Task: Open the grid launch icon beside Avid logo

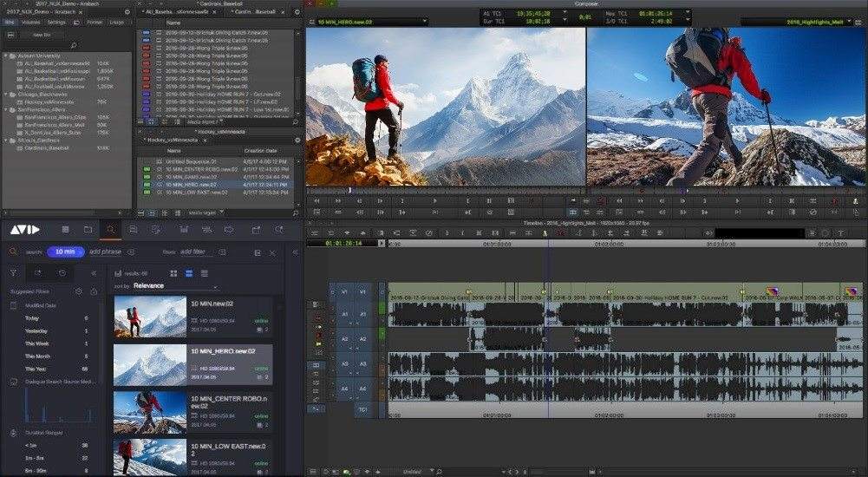Action: [x=65, y=230]
